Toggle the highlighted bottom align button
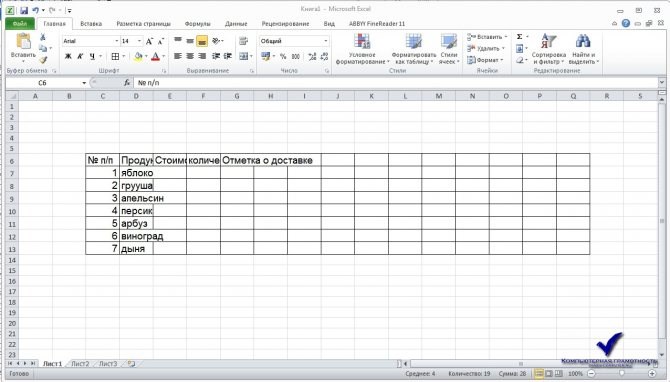Screen dimensions: 670x382 [202, 41]
